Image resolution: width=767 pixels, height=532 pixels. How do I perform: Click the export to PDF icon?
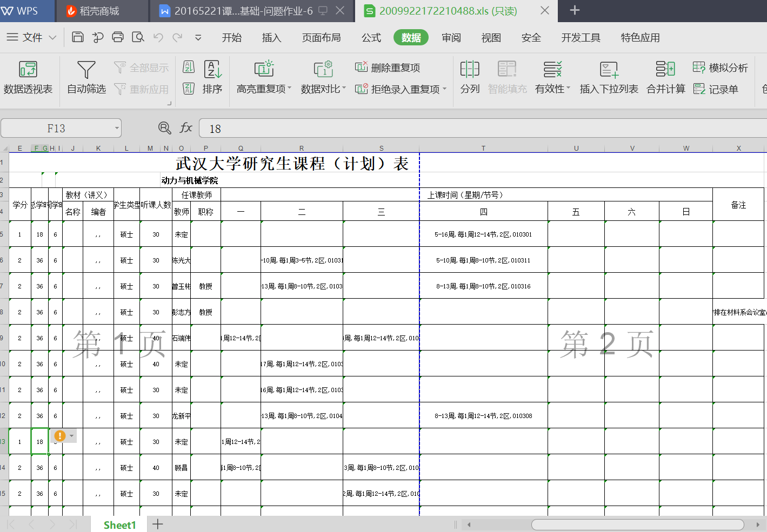(x=98, y=37)
